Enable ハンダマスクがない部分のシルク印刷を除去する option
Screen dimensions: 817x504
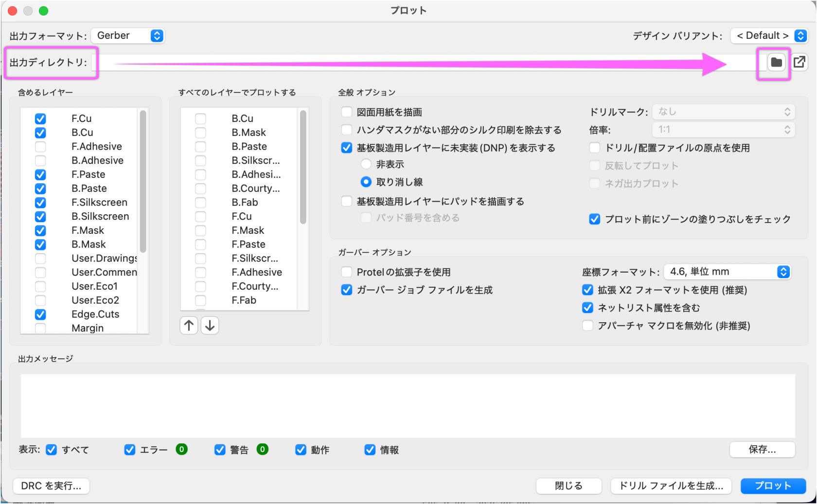347,130
